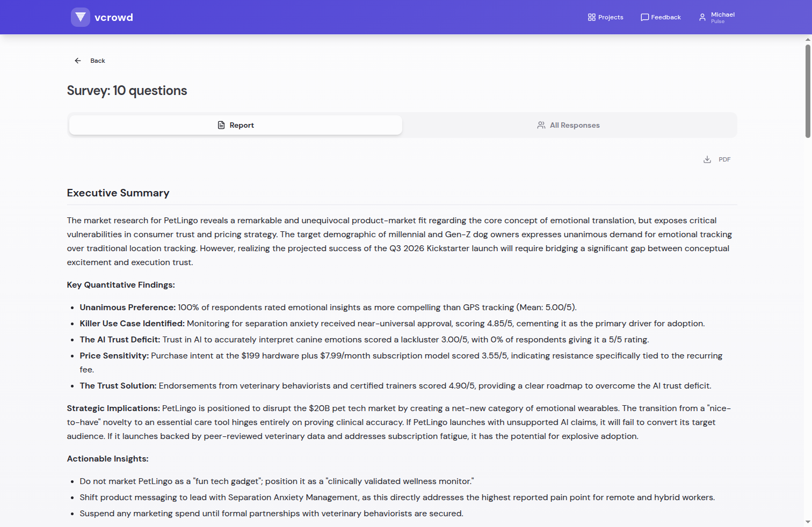This screenshot has width=812, height=527.
Task: Click the 'Key Quantitative Findings:' label
Action: pyautogui.click(x=121, y=285)
